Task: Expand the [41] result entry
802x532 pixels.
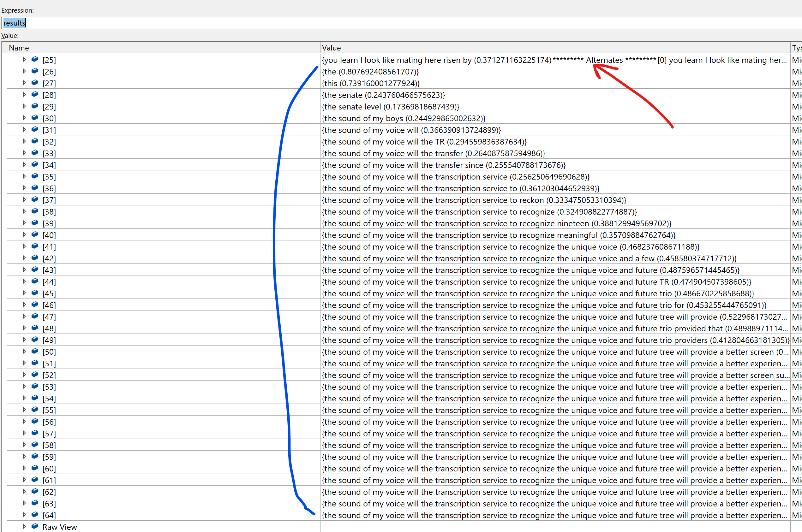Action: (24, 246)
